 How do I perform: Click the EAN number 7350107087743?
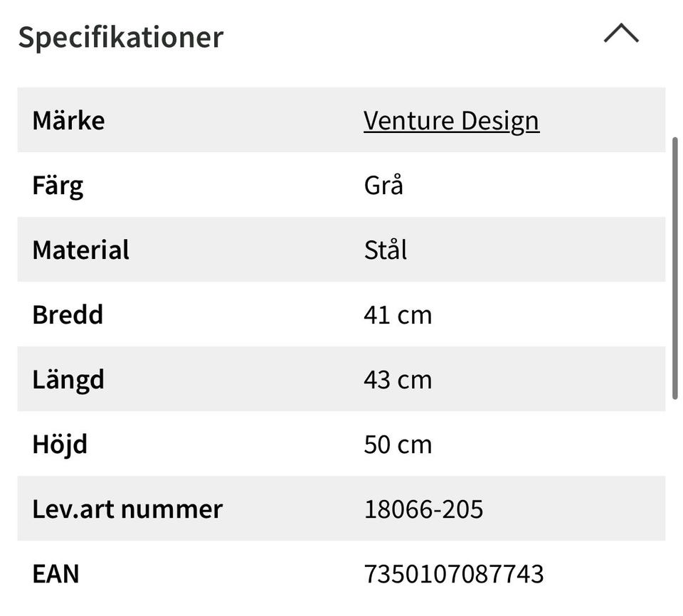click(454, 574)
